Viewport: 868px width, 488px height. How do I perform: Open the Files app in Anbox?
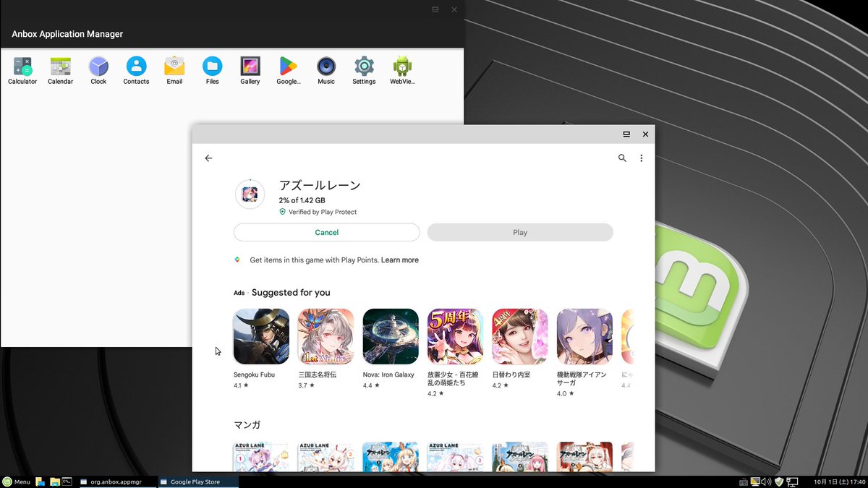point(212,71)
